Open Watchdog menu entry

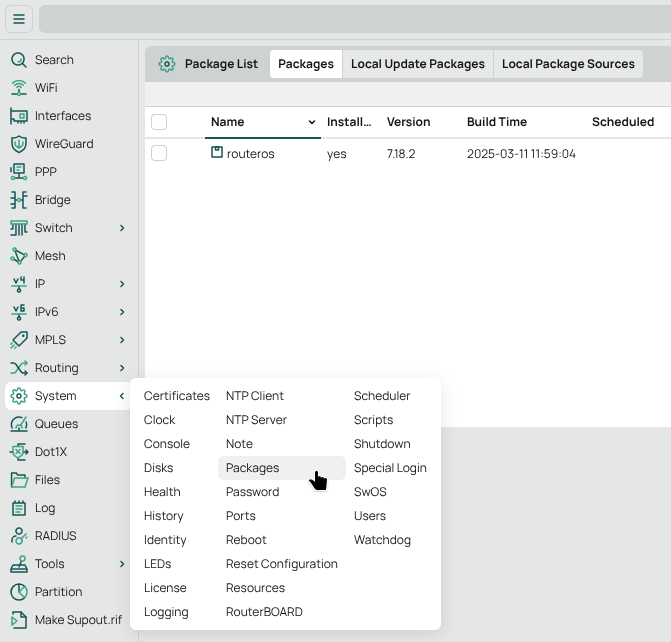click(x=382, y=540)
